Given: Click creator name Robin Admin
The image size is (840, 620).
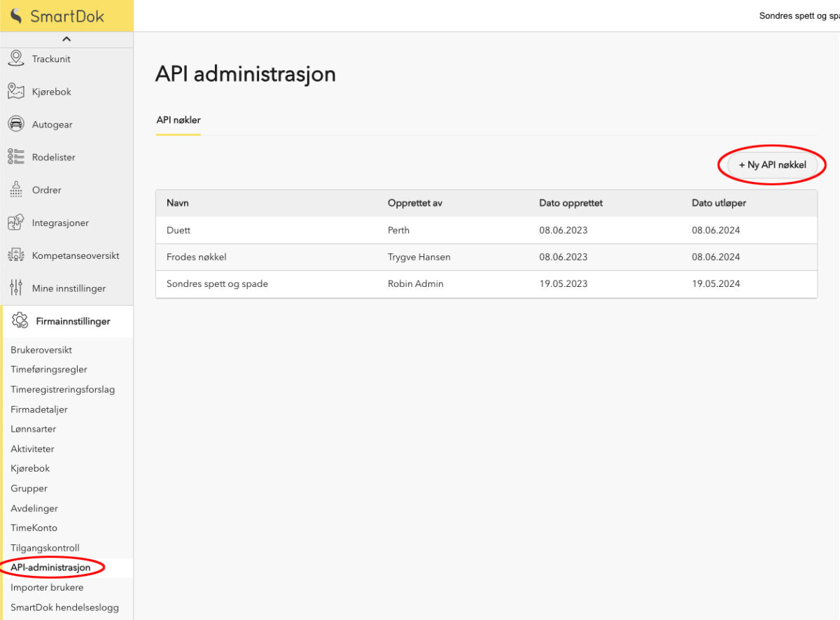Looking at the screenshot, I should click(x=416, y=284).
